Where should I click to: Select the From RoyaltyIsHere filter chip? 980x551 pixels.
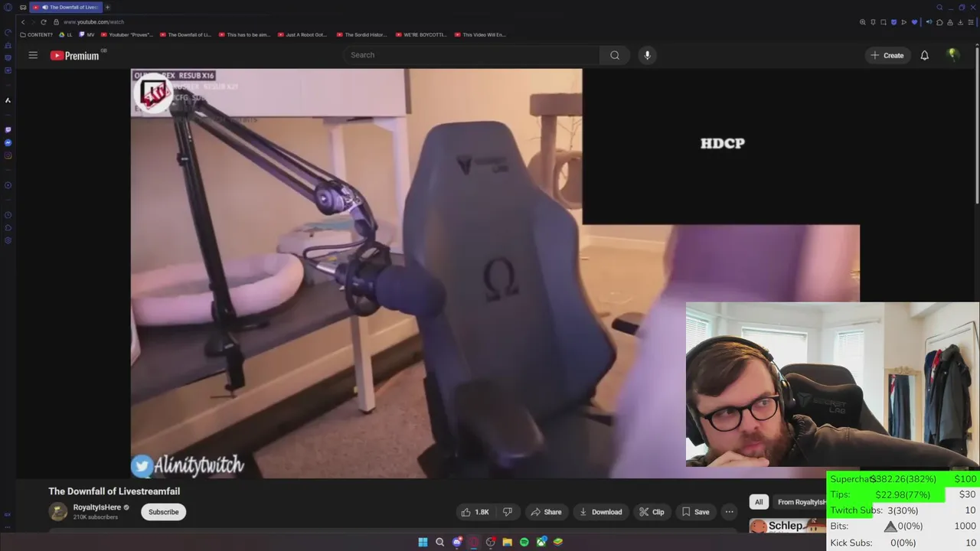pos(802,502)
